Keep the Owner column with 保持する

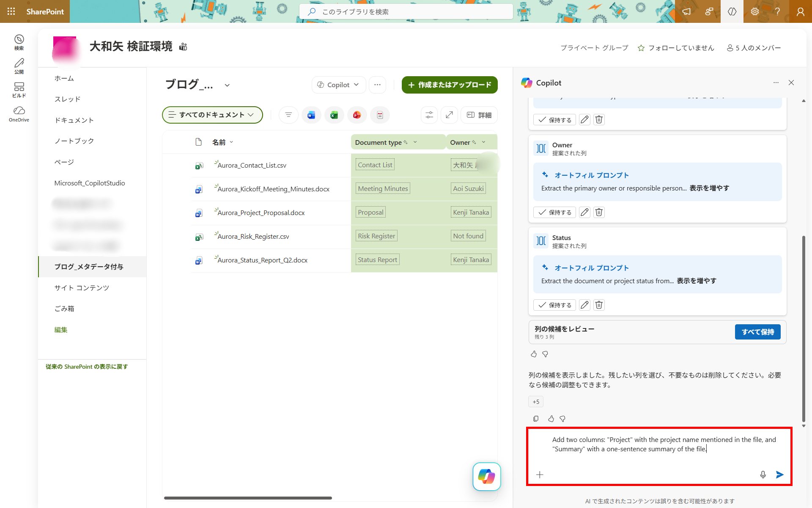coord(554,212)
